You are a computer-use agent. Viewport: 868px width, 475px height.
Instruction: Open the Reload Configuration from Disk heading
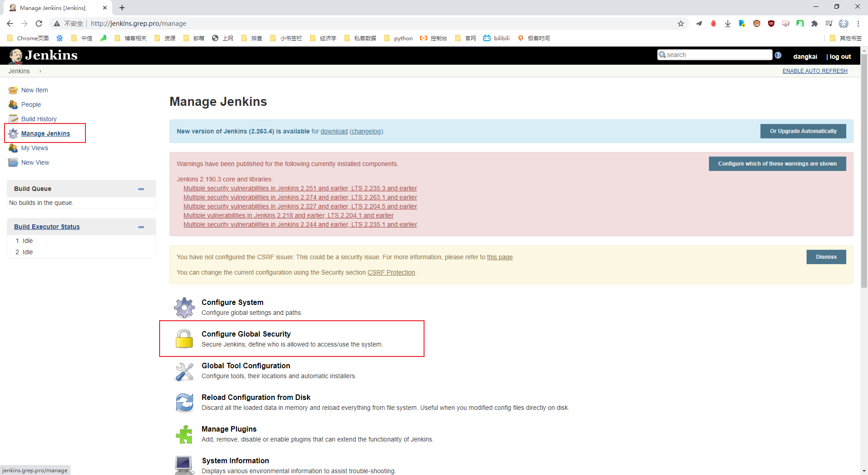(x=256, y=397)
